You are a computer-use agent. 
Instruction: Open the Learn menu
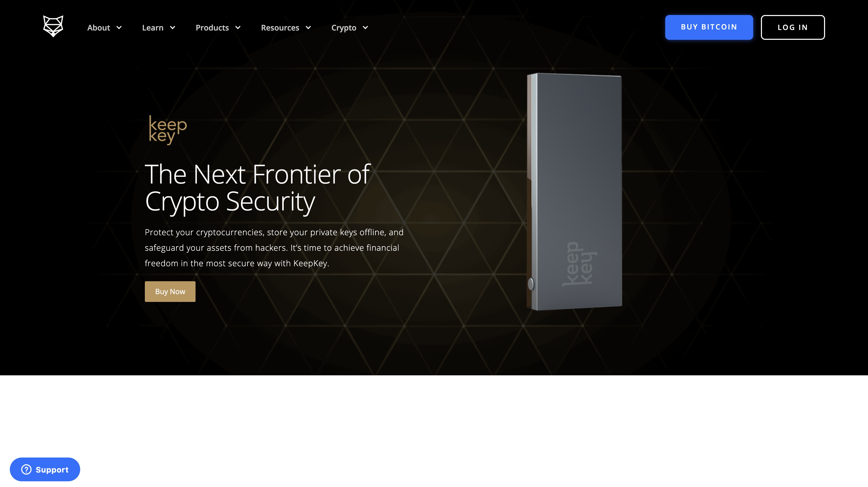tap(159, 28)
